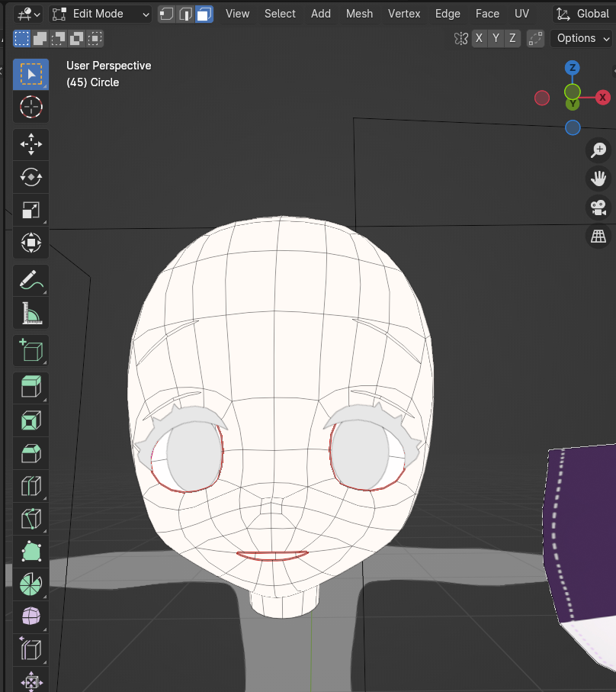Open the Edge menu
616x692 pixels.
(448, 14)
